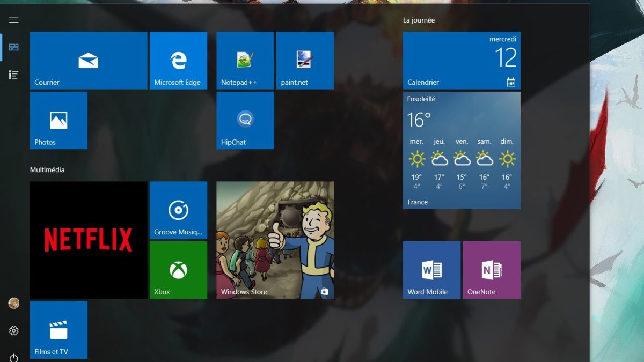Viewport: 644px width, 362px height.
Task: Switch to all apps list view
Action: pyautogui.click(x=14, y=75)
